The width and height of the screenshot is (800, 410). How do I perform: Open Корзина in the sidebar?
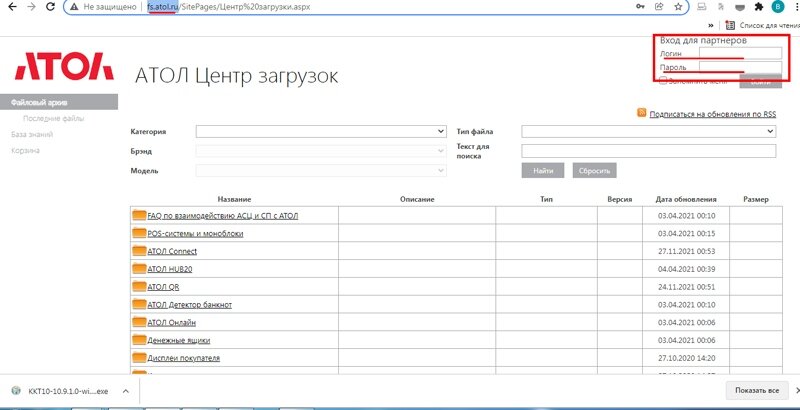click(25, 150)
